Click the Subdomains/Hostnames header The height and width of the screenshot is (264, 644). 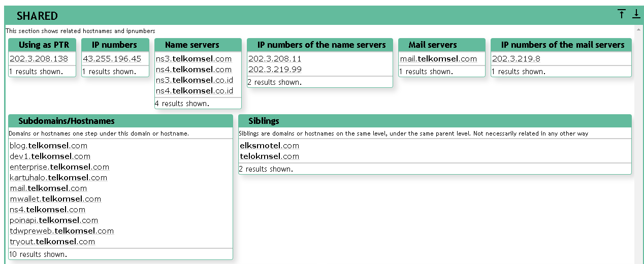click(121, 121)
